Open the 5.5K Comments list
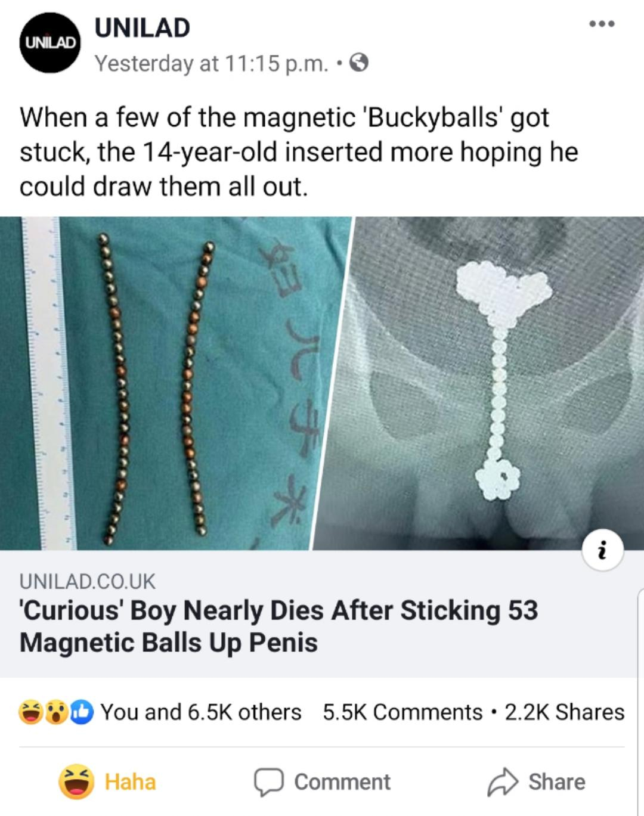The height and width of the screenshot is (816, 644). 402,712
